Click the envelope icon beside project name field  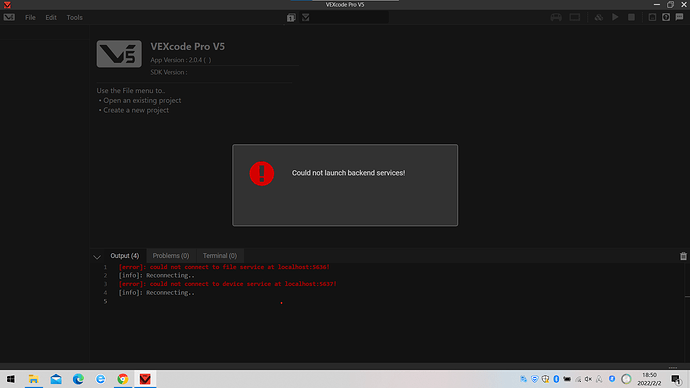pos(306,18)
